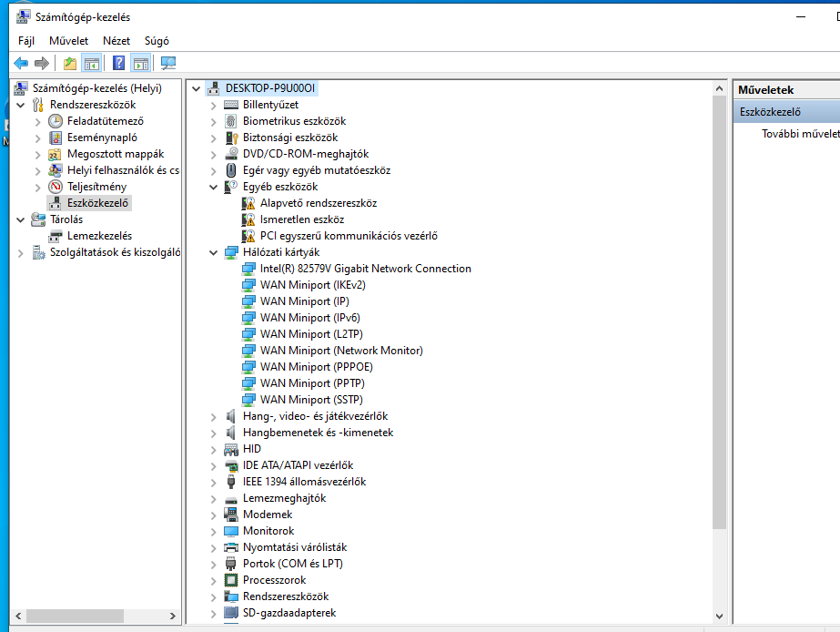
Task: Expand Szolgáltatások és kiszolgálóalkalmazások node
Action: click(21, 253)
